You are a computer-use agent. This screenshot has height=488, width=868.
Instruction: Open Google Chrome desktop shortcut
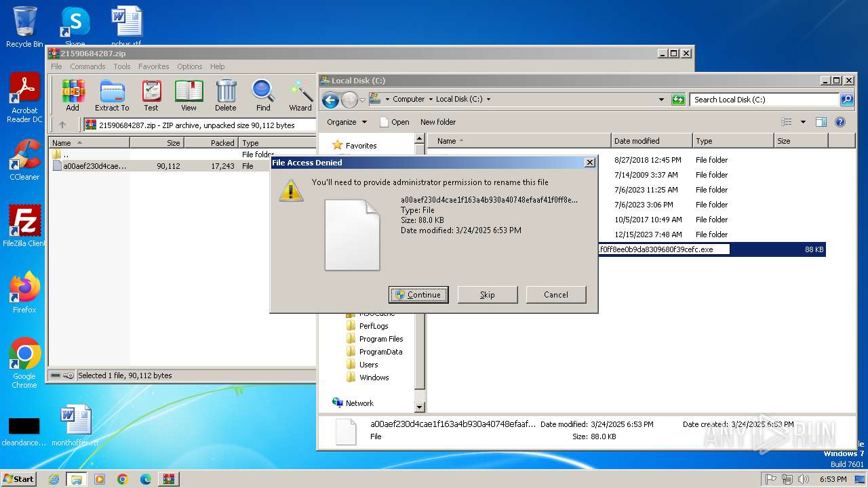click(x=24, y=363)
